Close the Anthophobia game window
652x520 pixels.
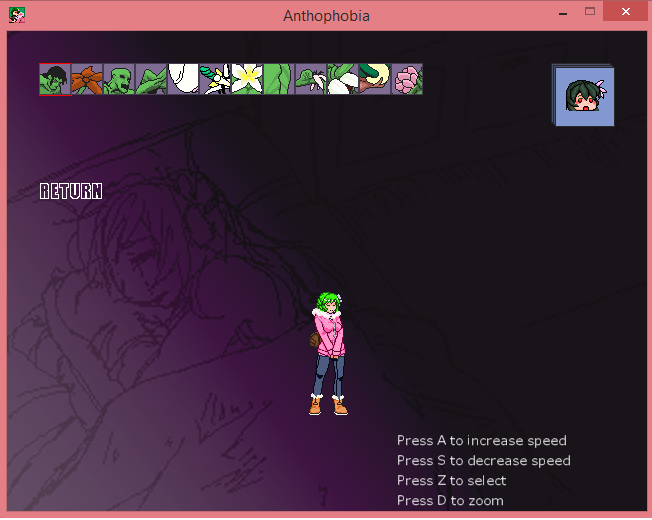tap(626, 12)
